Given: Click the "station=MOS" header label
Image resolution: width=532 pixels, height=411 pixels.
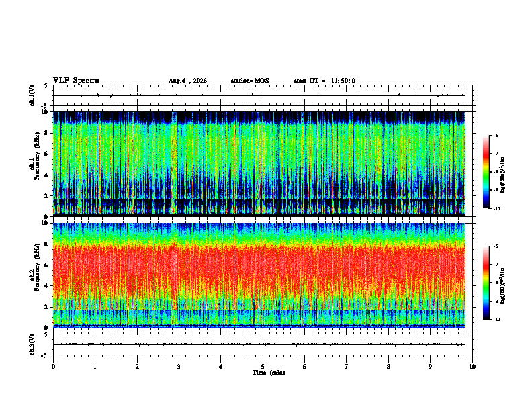Looking at the screenshot, I should 250,81.
